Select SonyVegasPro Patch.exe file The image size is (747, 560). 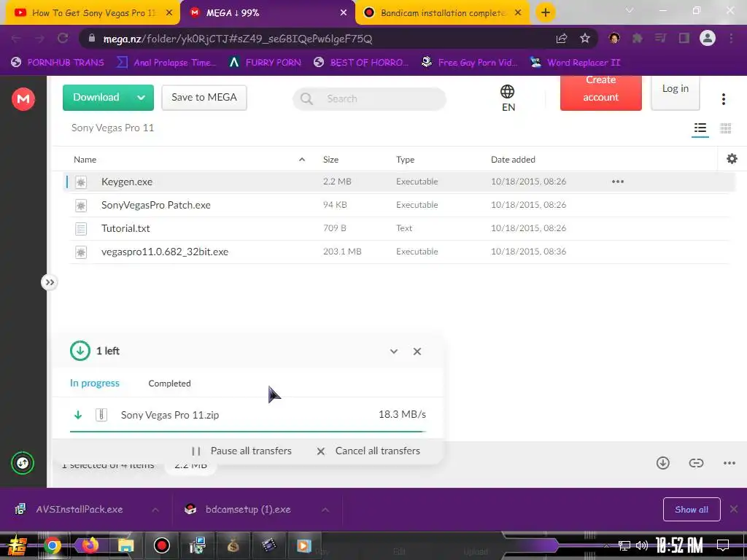(398, 205)
